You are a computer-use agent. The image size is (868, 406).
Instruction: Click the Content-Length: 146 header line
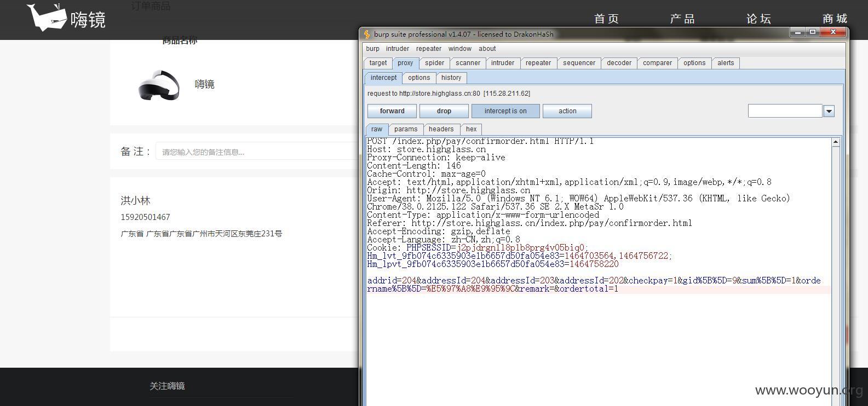(414, 166)
